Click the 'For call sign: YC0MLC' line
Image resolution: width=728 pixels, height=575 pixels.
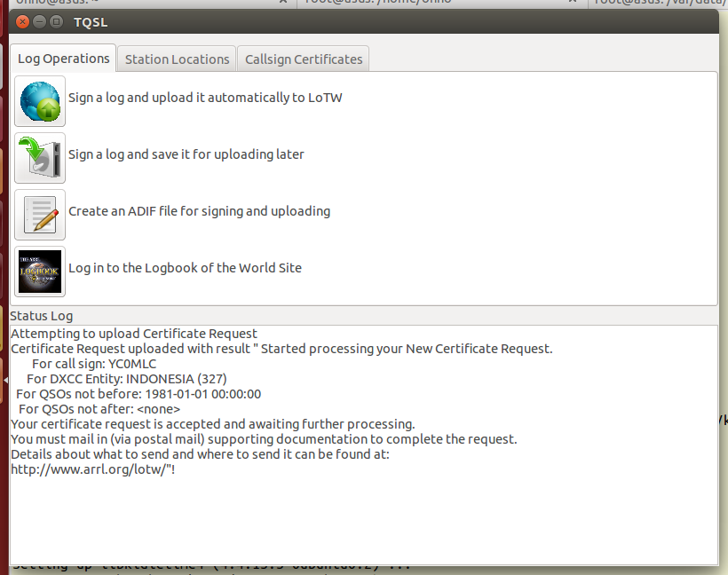coord(94,364)
